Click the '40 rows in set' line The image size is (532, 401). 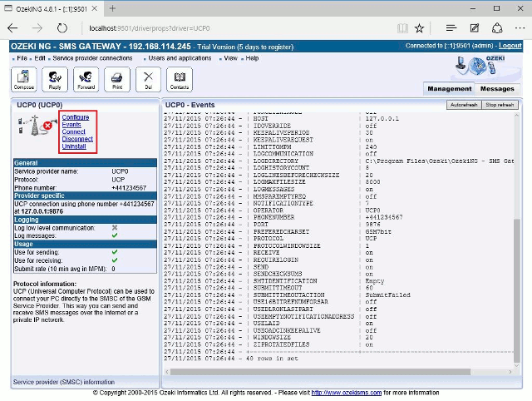coord(273,359)
